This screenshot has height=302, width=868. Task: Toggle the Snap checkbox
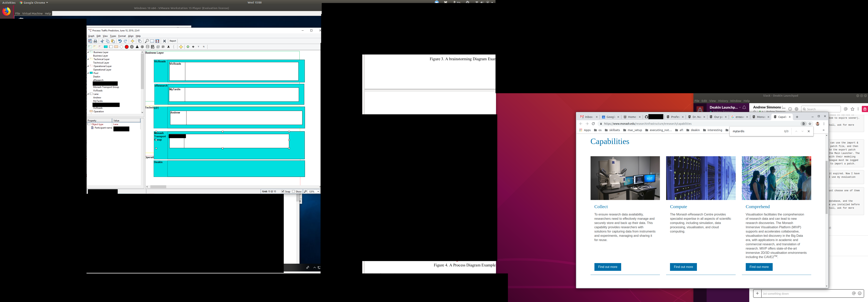[x=283, y=192]
